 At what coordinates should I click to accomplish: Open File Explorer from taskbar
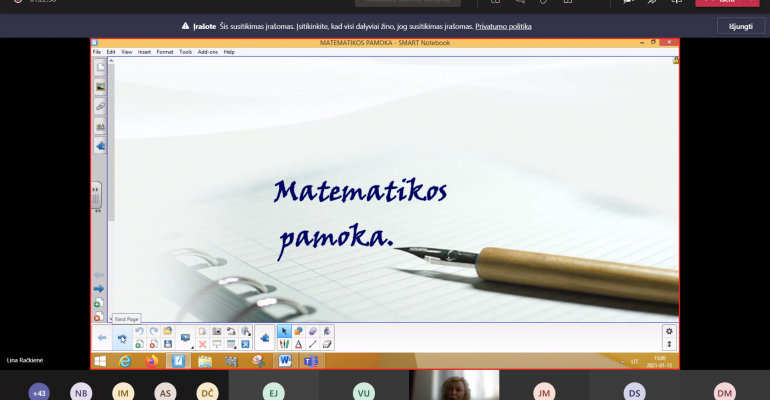[204, 362]
